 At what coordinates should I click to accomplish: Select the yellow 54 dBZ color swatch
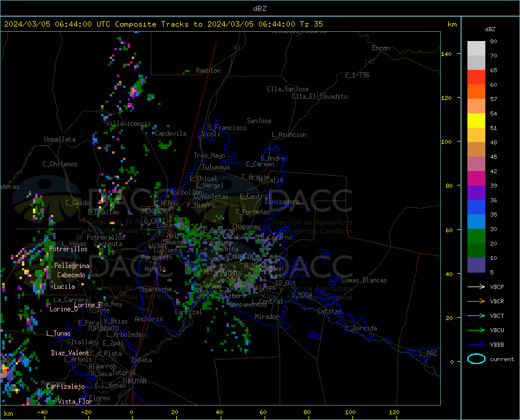[x=476, y=121]
